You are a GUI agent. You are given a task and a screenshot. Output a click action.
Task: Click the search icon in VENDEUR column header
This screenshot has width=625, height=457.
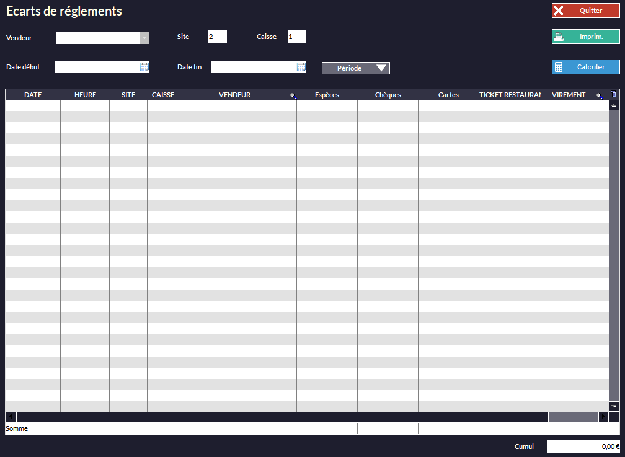click(293, 96)
